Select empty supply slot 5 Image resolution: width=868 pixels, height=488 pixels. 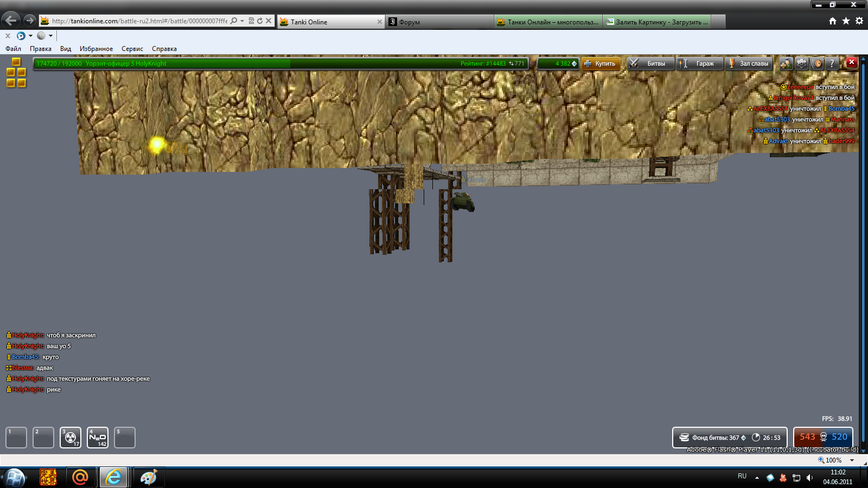click(x=125, y=438)
